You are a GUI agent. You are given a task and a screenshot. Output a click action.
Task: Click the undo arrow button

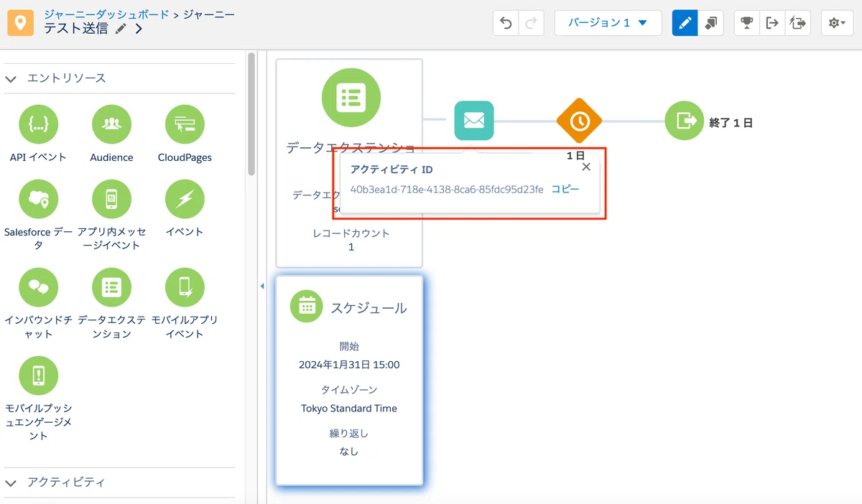pyautogui.click(x=506, y=23)
